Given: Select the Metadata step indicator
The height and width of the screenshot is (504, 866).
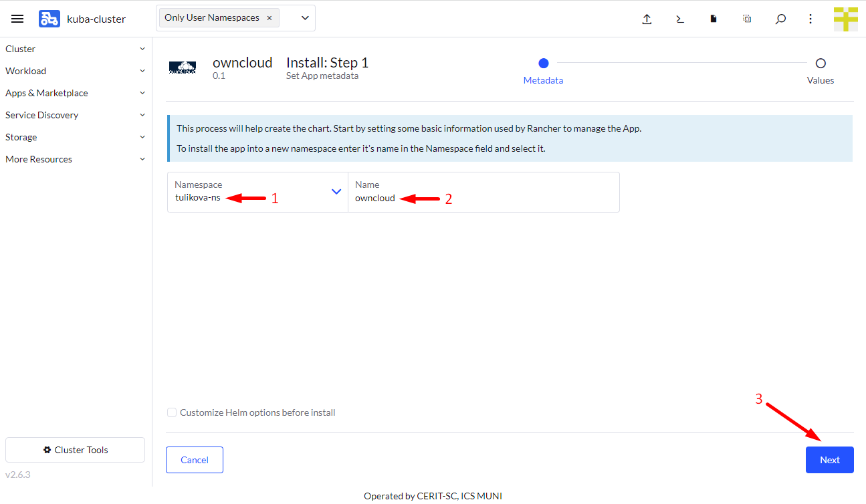Looking at the screenshot, I should pos(543,64).
